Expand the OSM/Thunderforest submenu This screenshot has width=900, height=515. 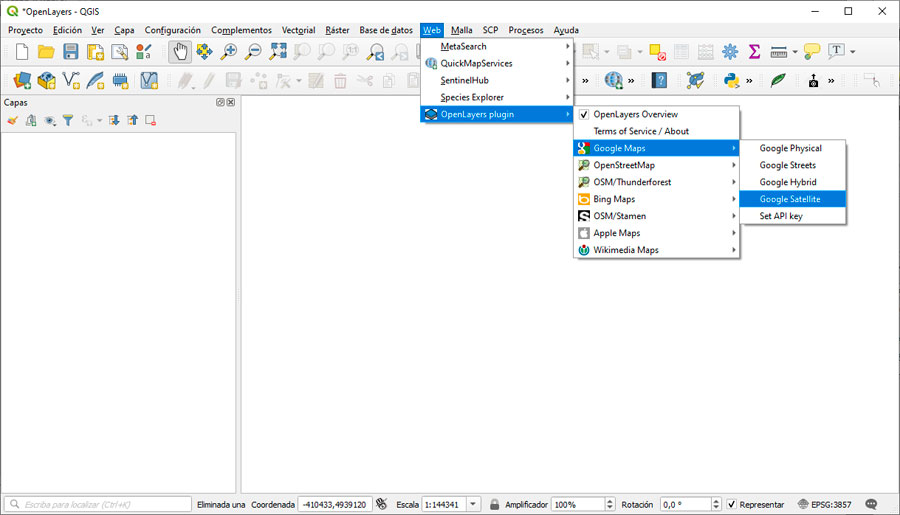656,182
